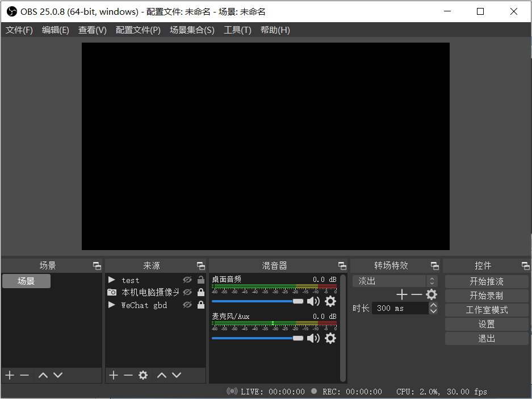Open 桌面音频 mixer settings gear
Viewport: 532px width, 399px height.
[330, 301]
